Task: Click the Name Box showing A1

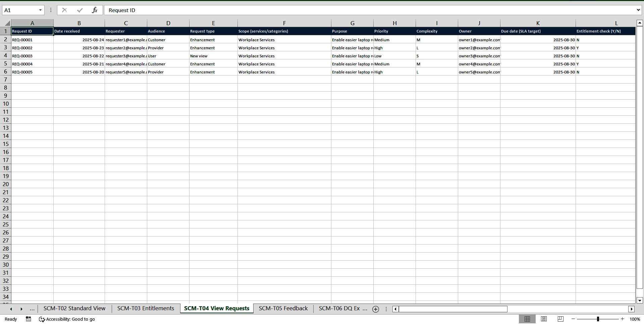Action: click(x=20, y=10)
